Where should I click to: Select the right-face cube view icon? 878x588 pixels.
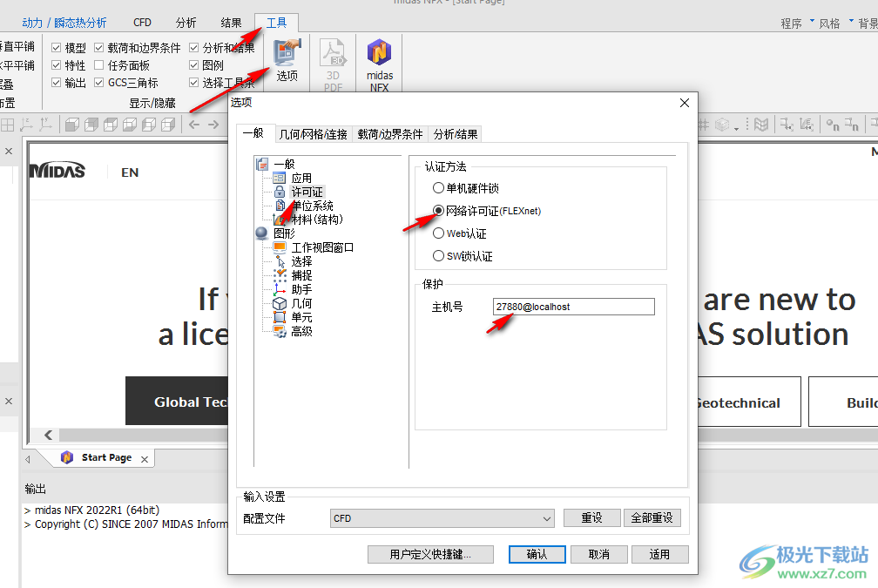pyautogui.click(x=168, y=125)
